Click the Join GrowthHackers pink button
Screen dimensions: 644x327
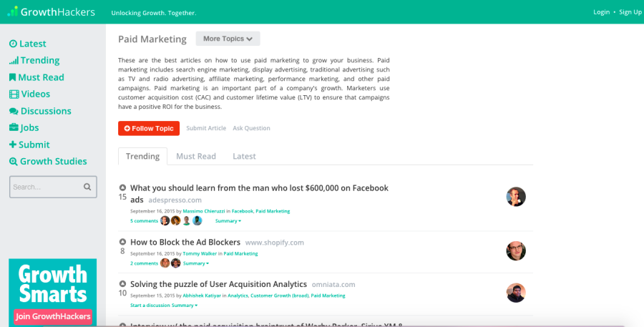pyautogui.click(x=53, y=316)
